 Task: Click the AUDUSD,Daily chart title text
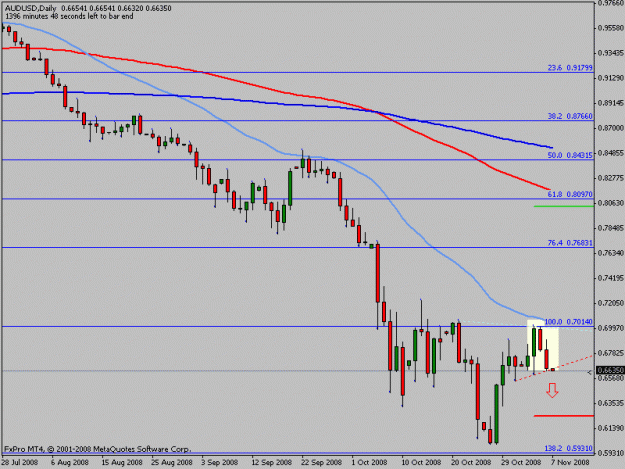[x=31, y=8]
